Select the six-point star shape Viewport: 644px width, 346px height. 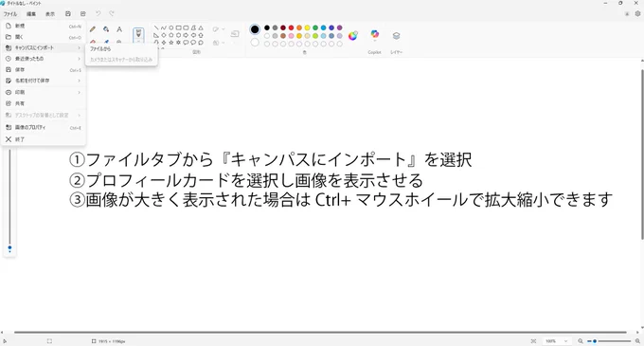click(179, 43)
